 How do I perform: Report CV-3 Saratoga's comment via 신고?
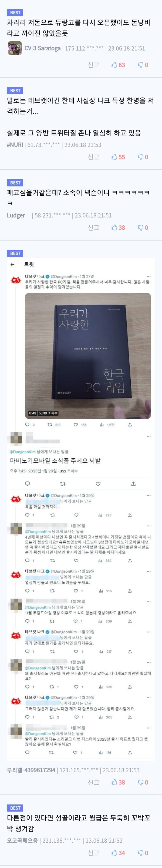coord(93,65)
